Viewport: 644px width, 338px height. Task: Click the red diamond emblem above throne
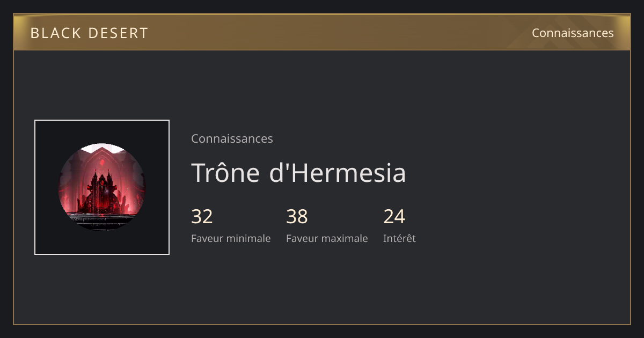(x=101, y=161)
